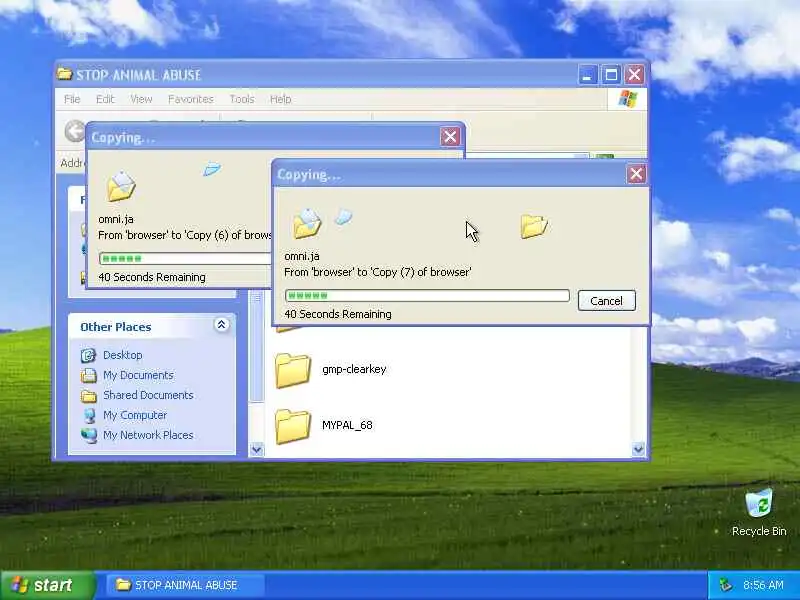The width and height of the screenshot is (800, 600).
Task: Click the Windows flag logo in Explorer
Action: tap(628, 99)
